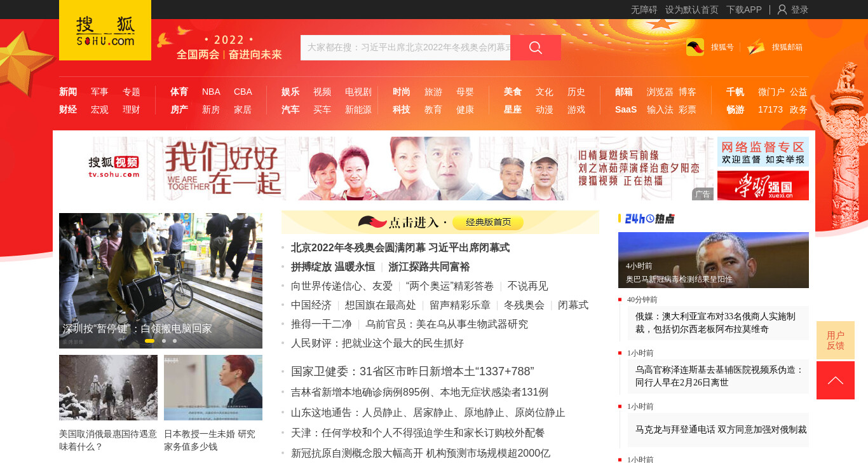This screenshot has height=463, width=868.
Task: Open the 体育 channel
Action: [x=179, y=92]
